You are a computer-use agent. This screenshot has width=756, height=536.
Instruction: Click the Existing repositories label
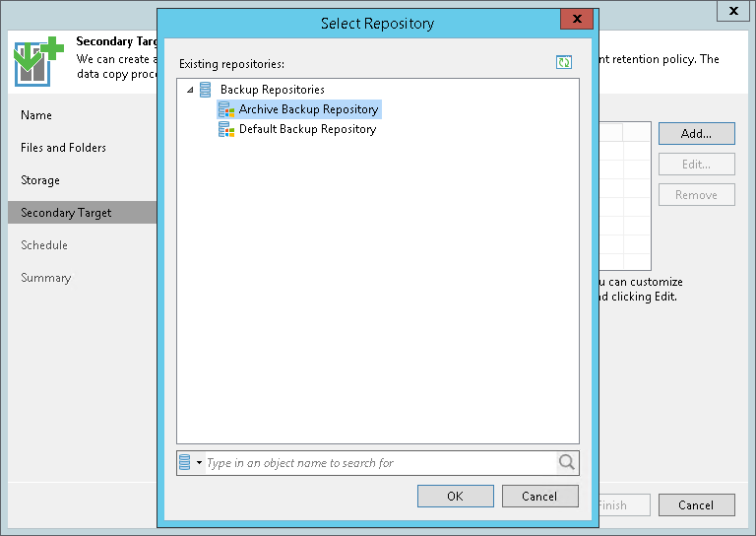[x=231, y=64]
